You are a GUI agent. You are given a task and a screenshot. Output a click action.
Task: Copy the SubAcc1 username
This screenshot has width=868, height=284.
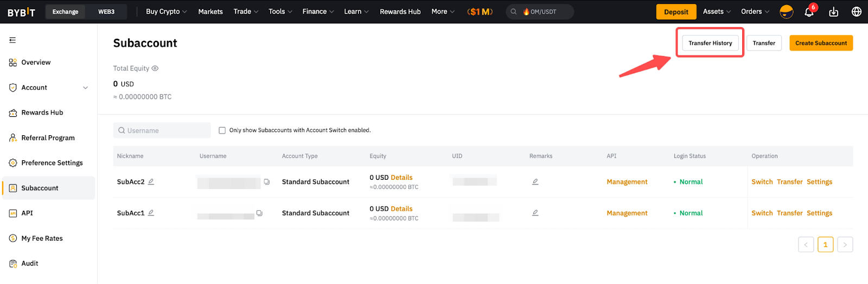click(x=259, y=213)
